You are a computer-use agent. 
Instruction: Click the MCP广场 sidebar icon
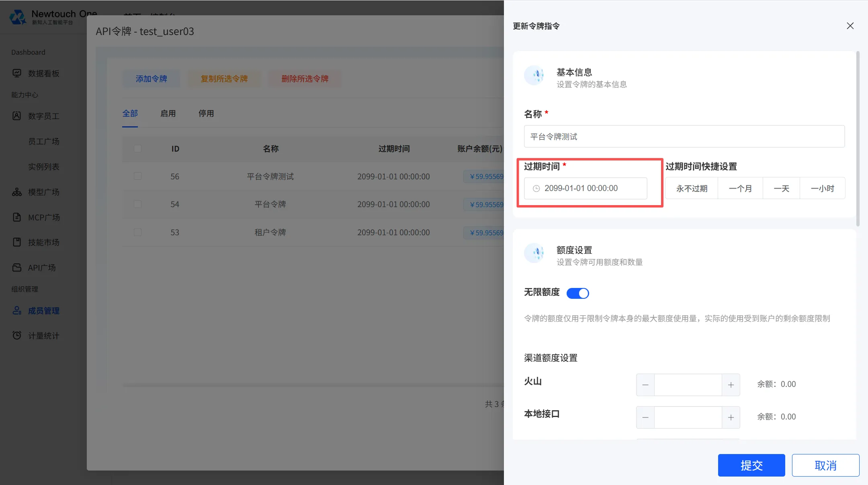(17, 217)
